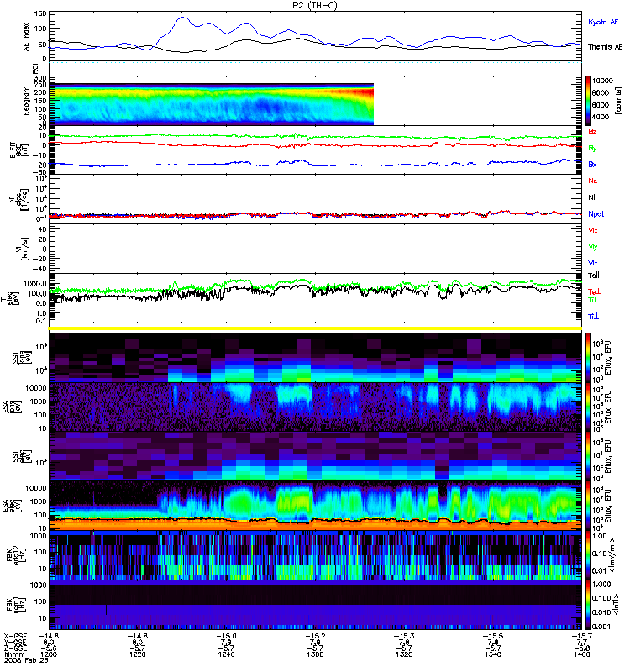Click the red Bz legend label
Screen dimensions: 630x672
click(592, 131)
